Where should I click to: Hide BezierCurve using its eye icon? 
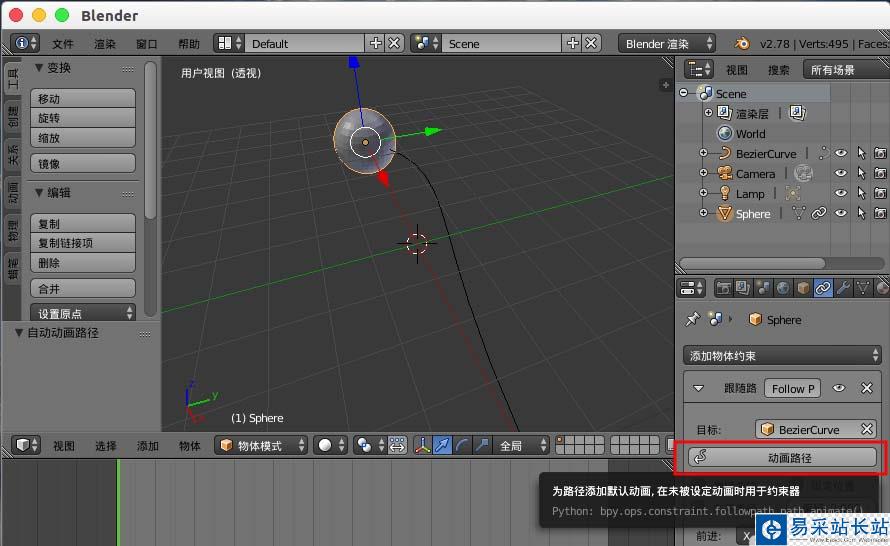point(841,154)
